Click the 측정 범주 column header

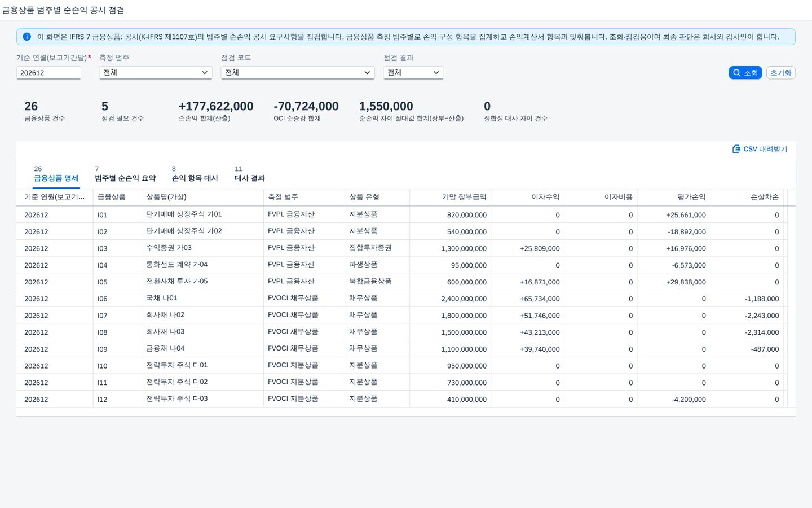[304, 197]
